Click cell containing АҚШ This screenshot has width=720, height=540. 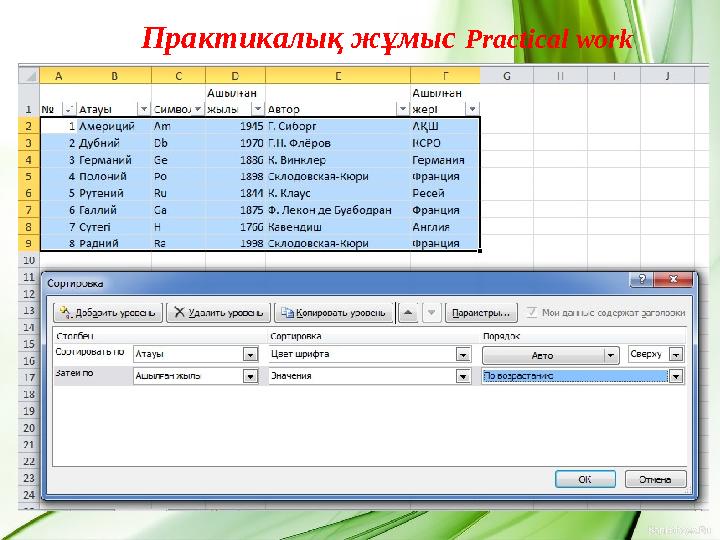(445, 126)
